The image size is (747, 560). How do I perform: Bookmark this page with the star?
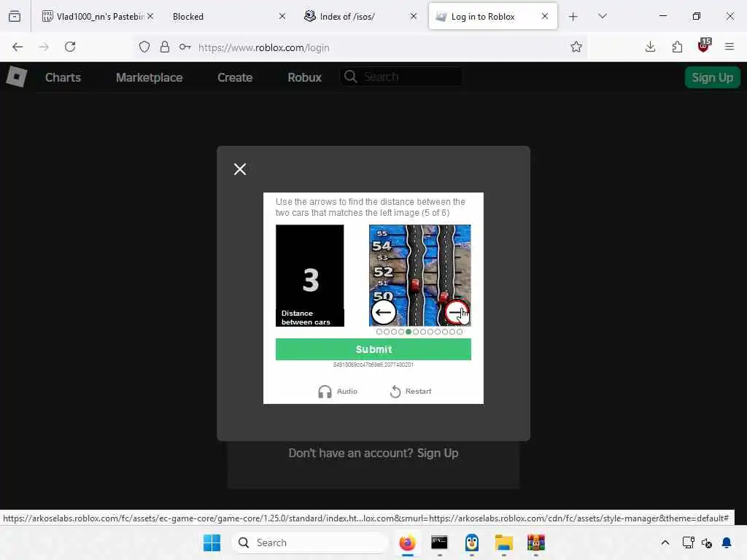pyautogui.click(x=576, y=47)
